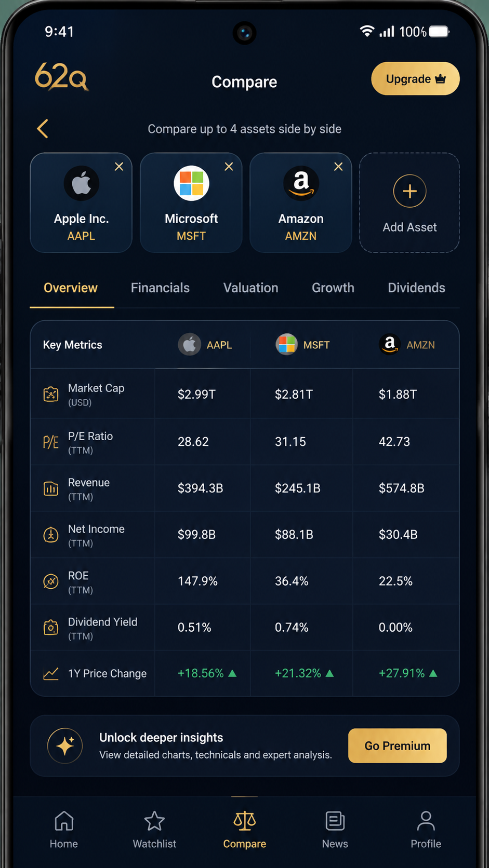
Task: Tap the sparkle insights icon
Action: tap(65, 746)
